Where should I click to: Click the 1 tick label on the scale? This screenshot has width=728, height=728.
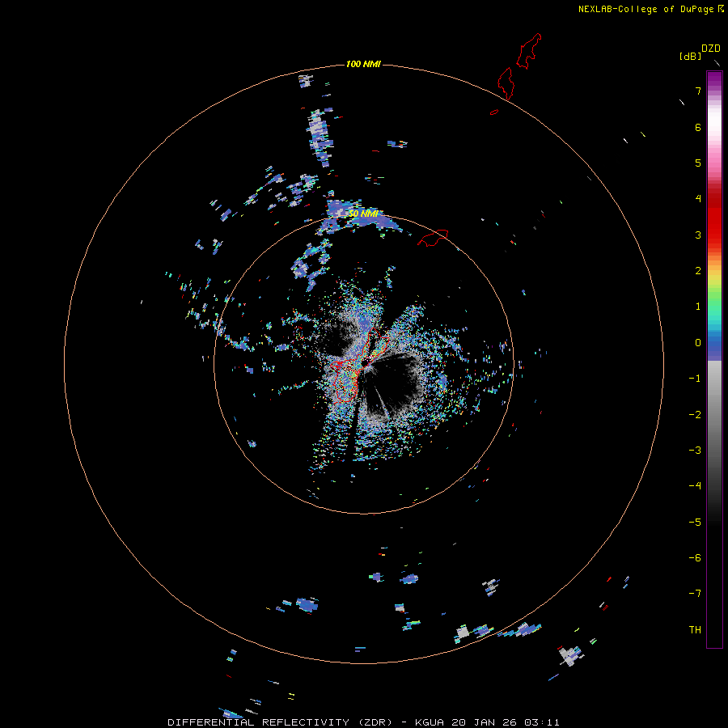coord(698,307)
